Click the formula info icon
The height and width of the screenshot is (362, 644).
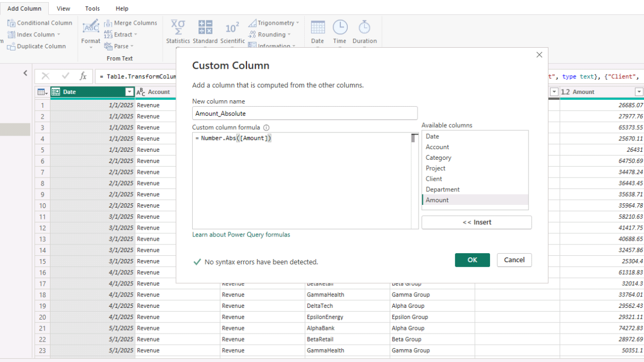(266, 128)
